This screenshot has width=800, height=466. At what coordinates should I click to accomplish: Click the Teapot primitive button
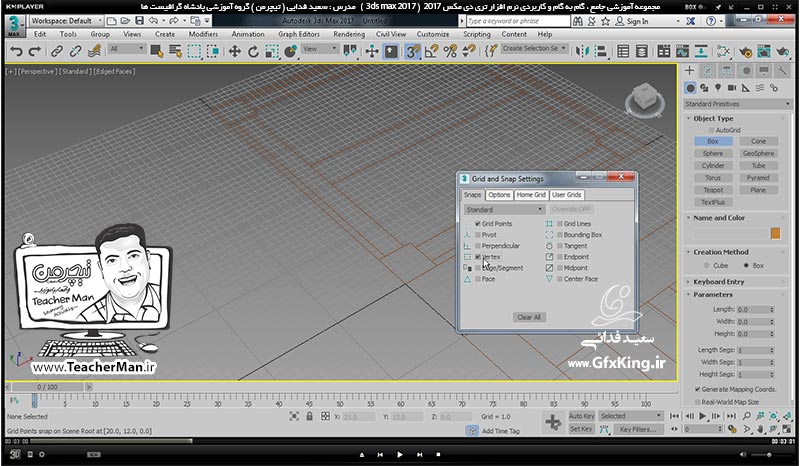click(x=713, y=190)
